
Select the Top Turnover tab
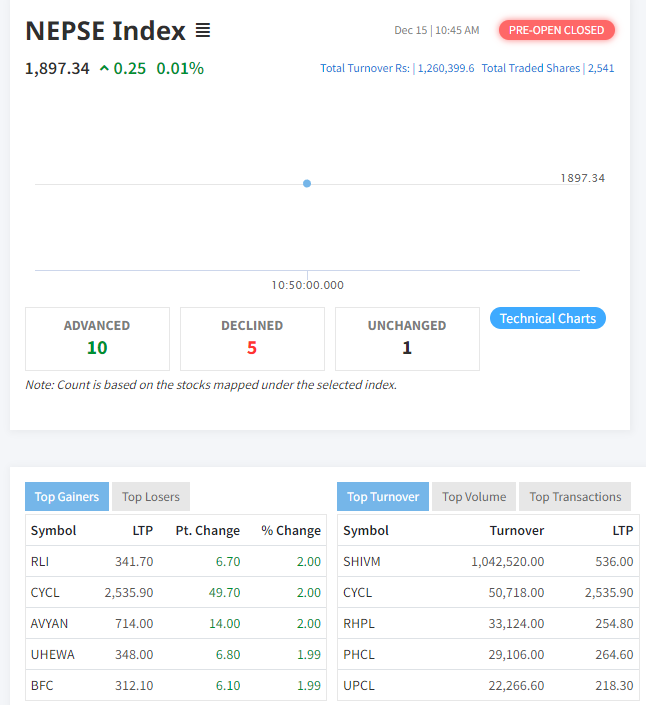383,497
